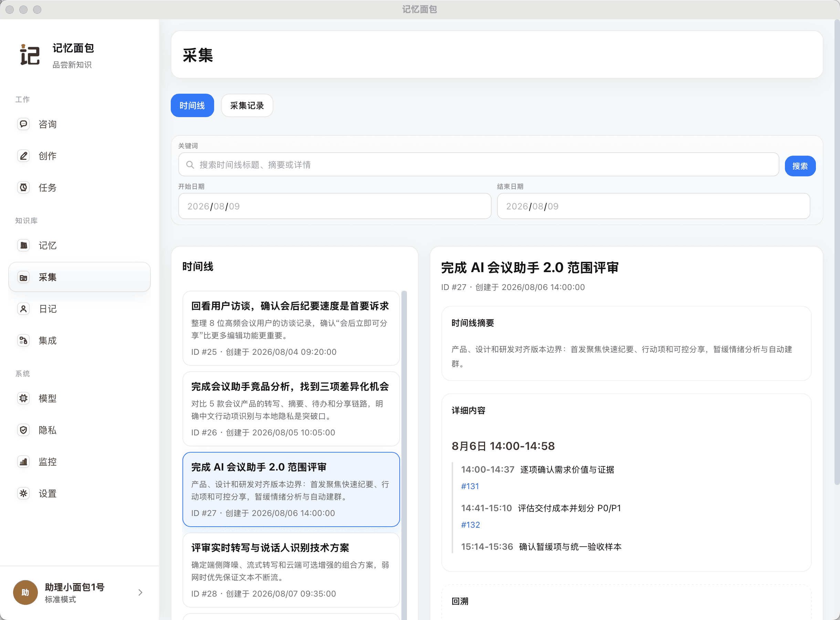
Task: Click the 时间线摘要 heading
Action: click(x=473, y=323)
